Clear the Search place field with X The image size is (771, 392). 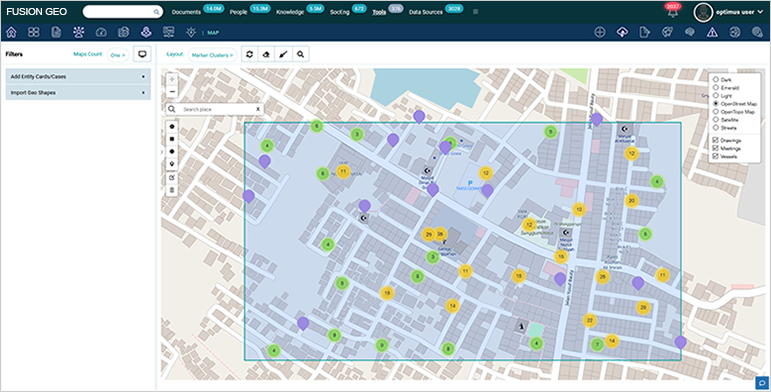(x=258, y=109)
